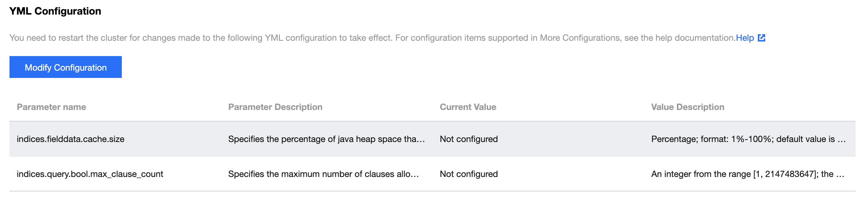
Task: Click the Parameter Description column header
Action: tap(275, 107)
